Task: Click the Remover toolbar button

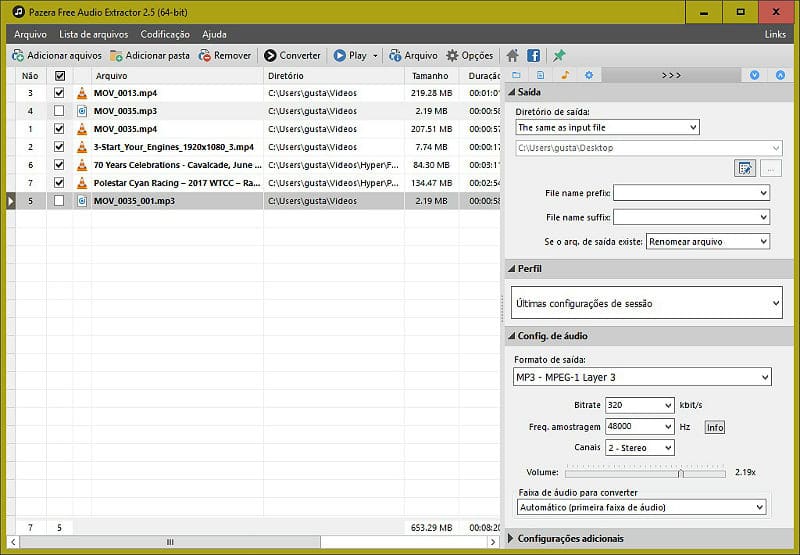Action: 225,56
